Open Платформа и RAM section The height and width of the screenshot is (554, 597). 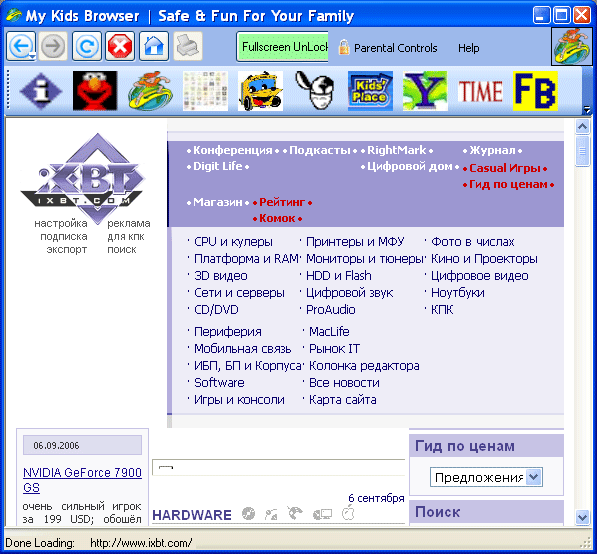coord(246,259)
